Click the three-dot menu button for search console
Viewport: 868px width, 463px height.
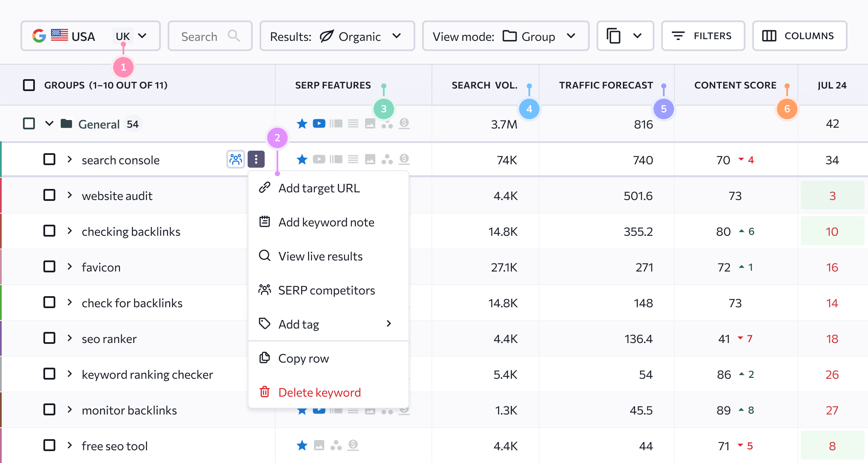point(256,160)
